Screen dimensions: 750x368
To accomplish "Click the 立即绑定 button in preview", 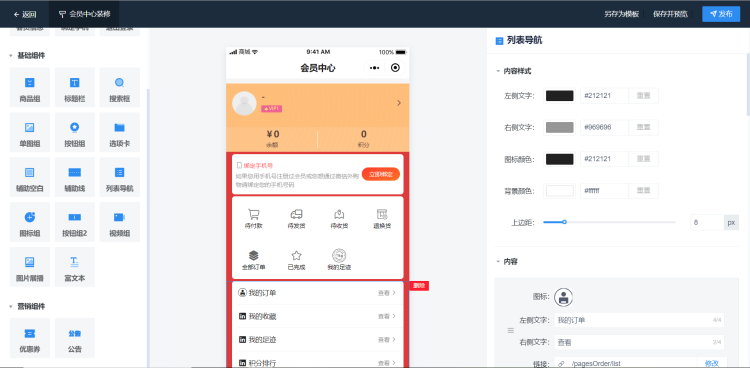I will coord(381,174).
